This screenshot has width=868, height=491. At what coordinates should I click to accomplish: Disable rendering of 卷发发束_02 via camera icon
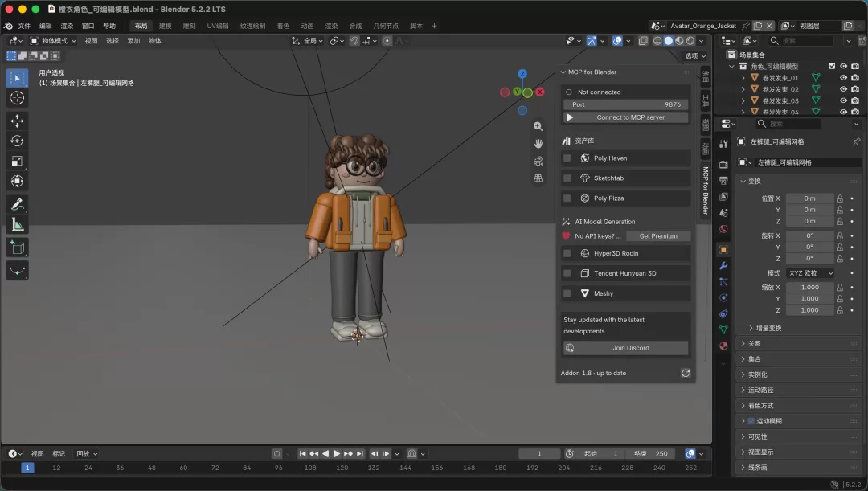[855, 89]
